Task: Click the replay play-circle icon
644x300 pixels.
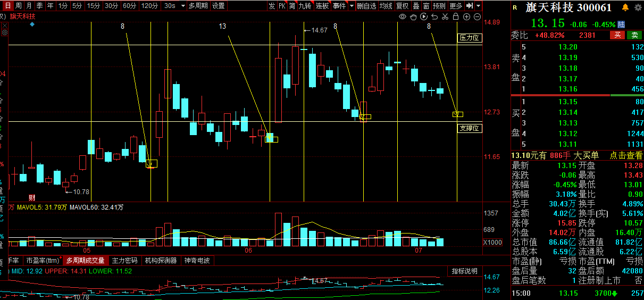Action: coord(424,17)
